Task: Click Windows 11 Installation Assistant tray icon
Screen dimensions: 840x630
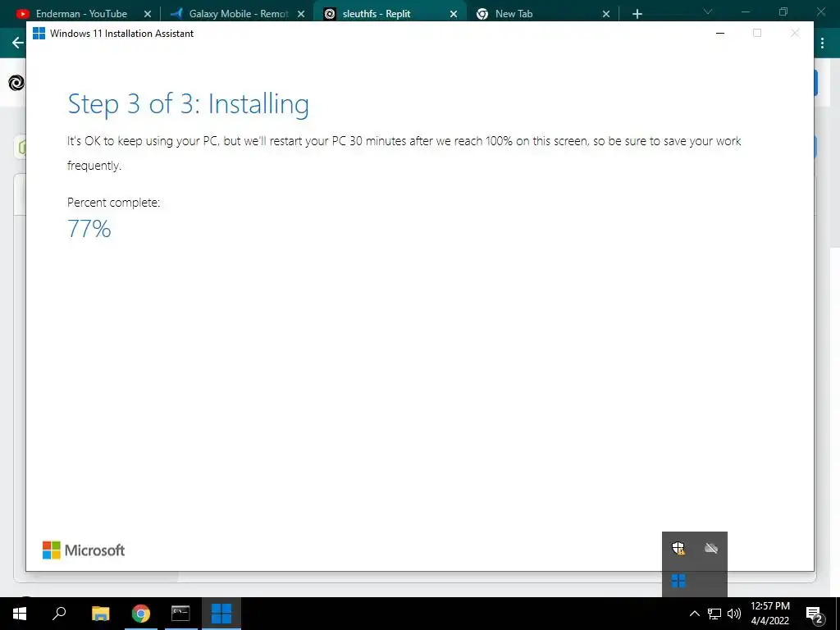Action: click(678, 581)
